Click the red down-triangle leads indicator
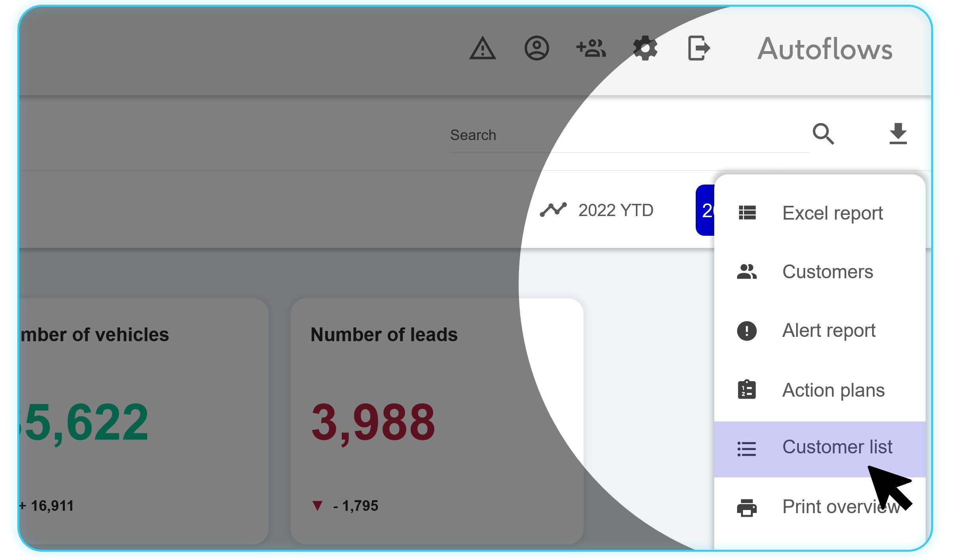Image resolution: width=954 pixels, height=560 pixels. pos(317,506)
